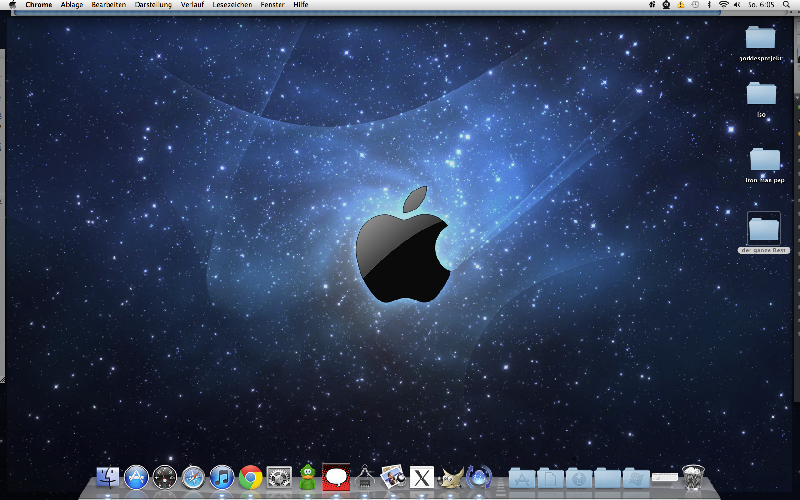The height and width of the screenshot is (500, 800).
Task: Open the Wi-Fi status menu
Action: (x=723, y=5)
